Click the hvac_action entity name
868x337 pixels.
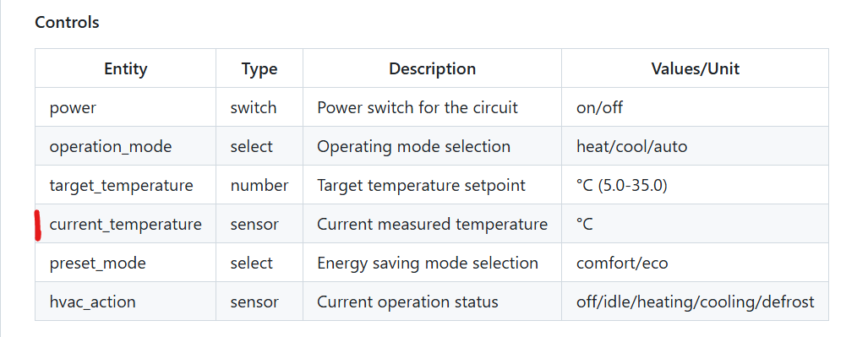coord(92,302)
